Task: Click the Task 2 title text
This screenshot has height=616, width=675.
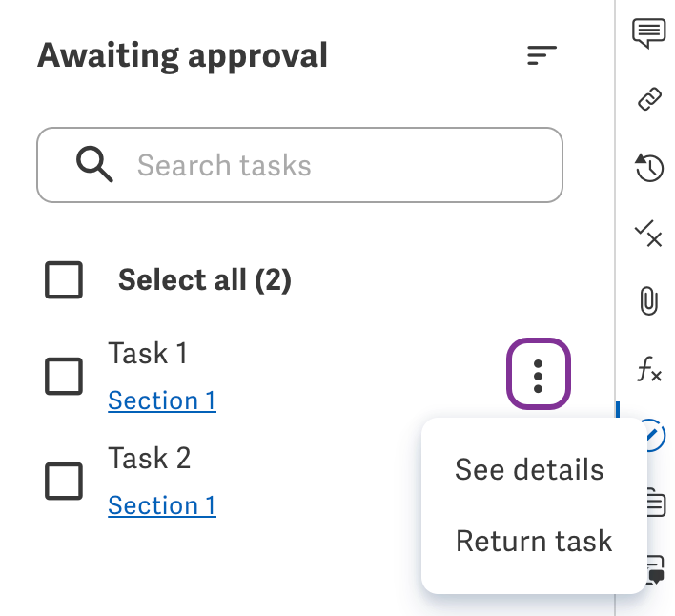Action: pyautogui.click(x=150, y=459)
